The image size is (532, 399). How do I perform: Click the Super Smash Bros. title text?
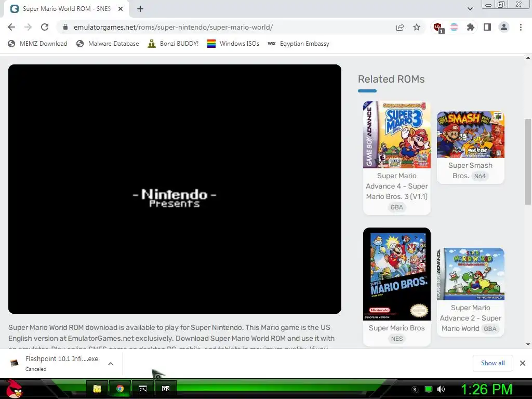click(x=470, y=170)
